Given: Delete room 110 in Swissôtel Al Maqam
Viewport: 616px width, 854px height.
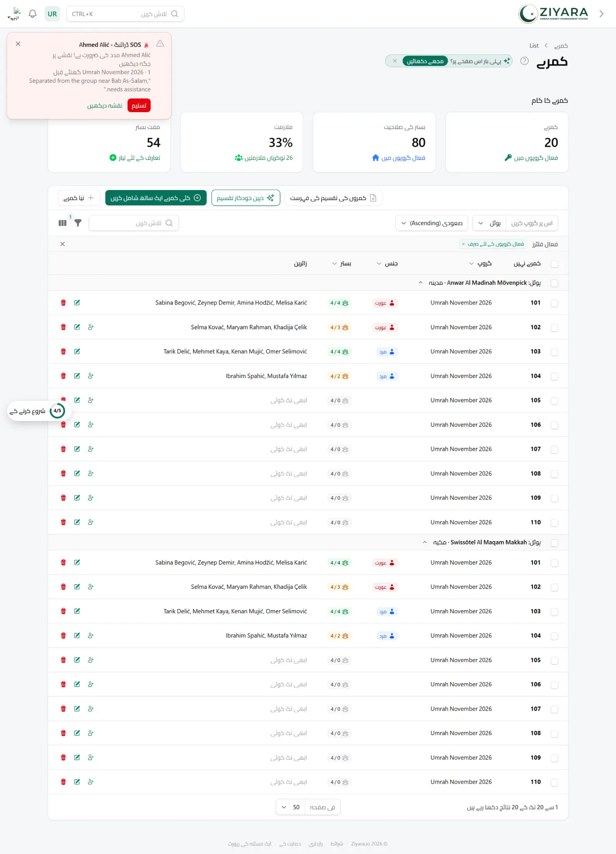Looking at the screenshot, I should coord(63,782).
